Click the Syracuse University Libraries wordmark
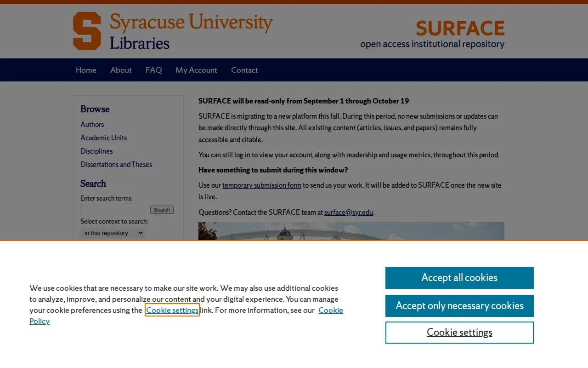Image resolution: width=588 pixels, height=368 pixels. (191, 31)
